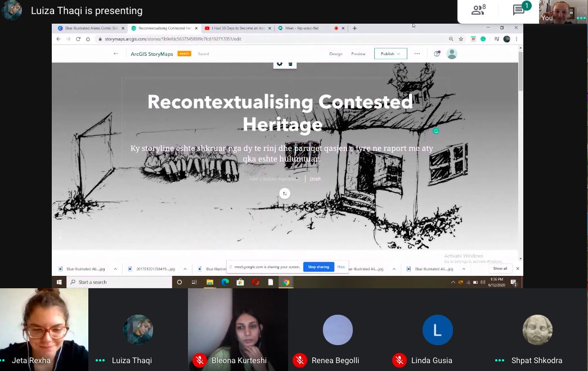Open StoryMaps help icon

coord(437,53)
